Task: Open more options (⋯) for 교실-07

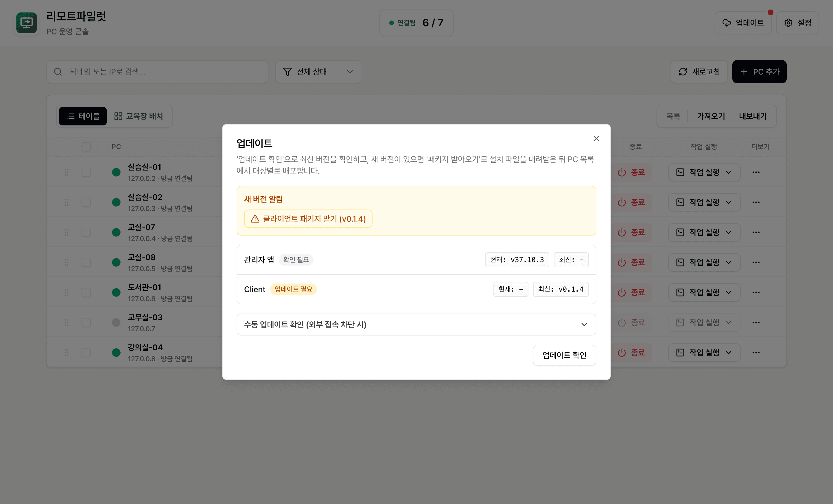Action: coord(756,232)
